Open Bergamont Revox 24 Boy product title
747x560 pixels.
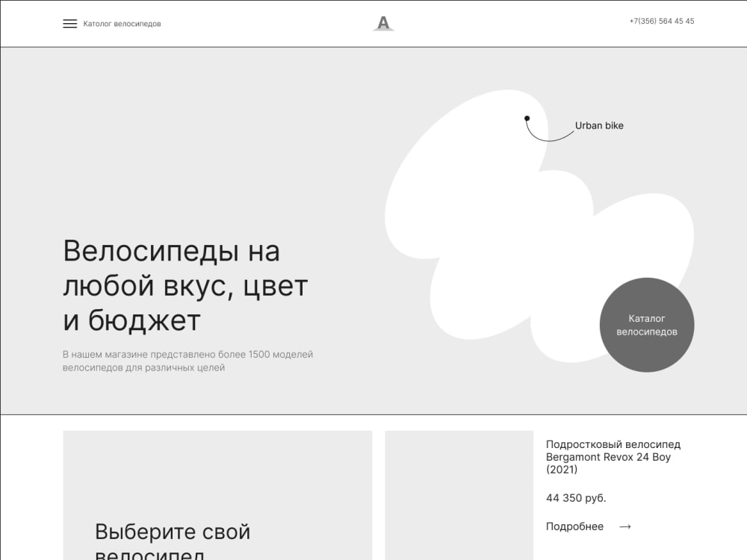point(613,457)
